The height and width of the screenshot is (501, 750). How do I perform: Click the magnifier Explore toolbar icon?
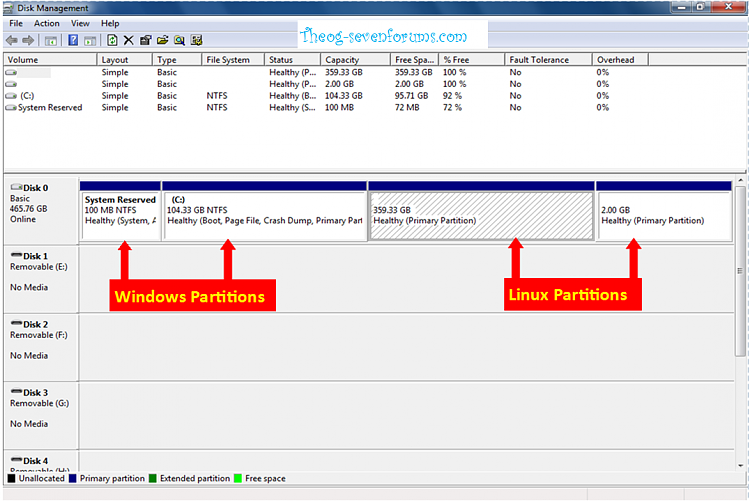pyautogui.click(x=179, y=40)
